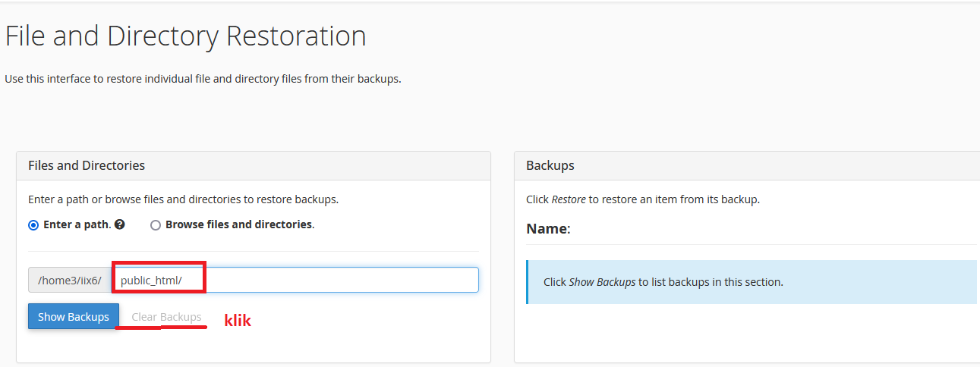Click the Backups panel header

point(550,165)
